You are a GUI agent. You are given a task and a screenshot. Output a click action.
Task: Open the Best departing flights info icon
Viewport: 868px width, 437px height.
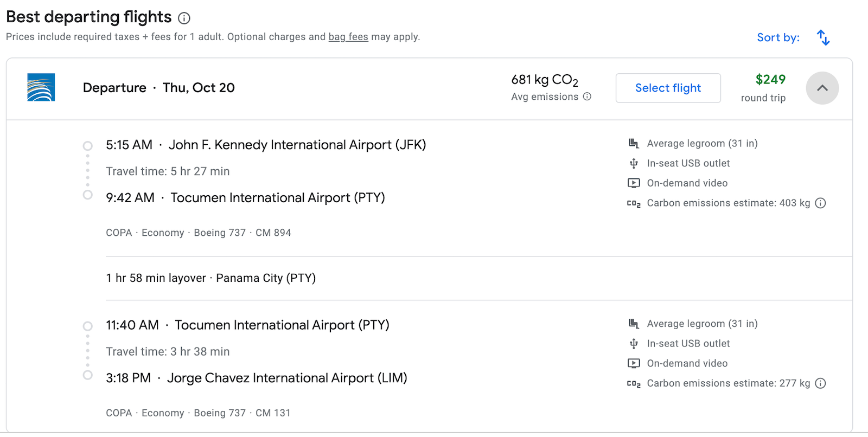pos(184,18)
